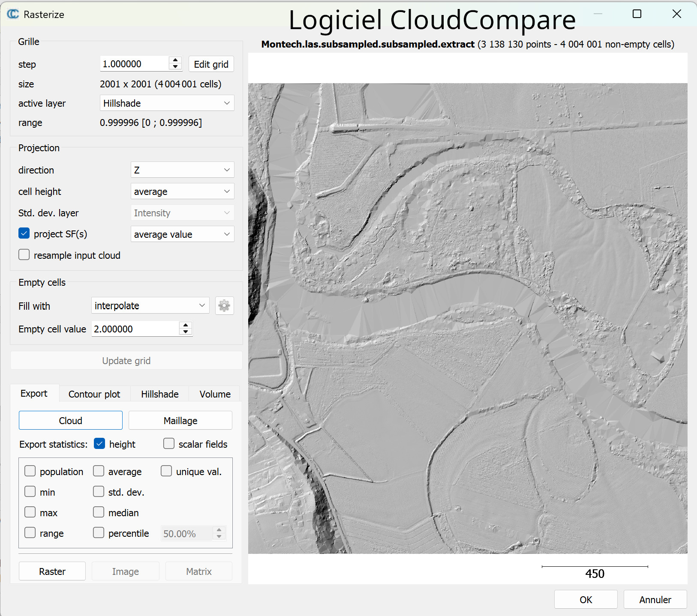Click the Montech.las cloud name label
Image resolution: width=697 pixels, height=616 pixels.
368,44
